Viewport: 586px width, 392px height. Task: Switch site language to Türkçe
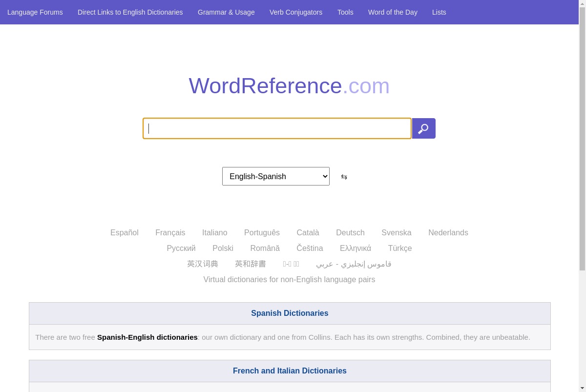pyautogui.click(x=400, y=248)
